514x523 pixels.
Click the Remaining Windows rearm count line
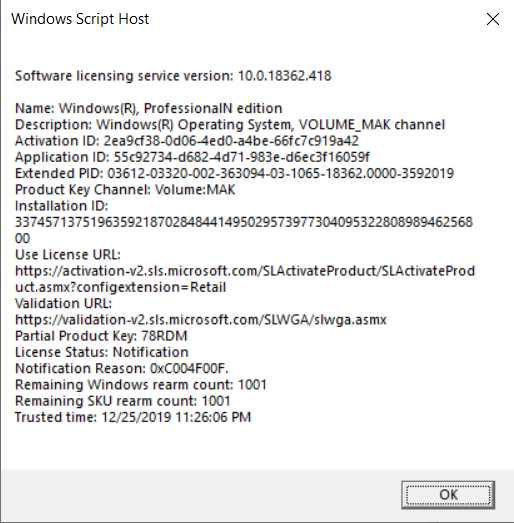click(x=141, y=385)
